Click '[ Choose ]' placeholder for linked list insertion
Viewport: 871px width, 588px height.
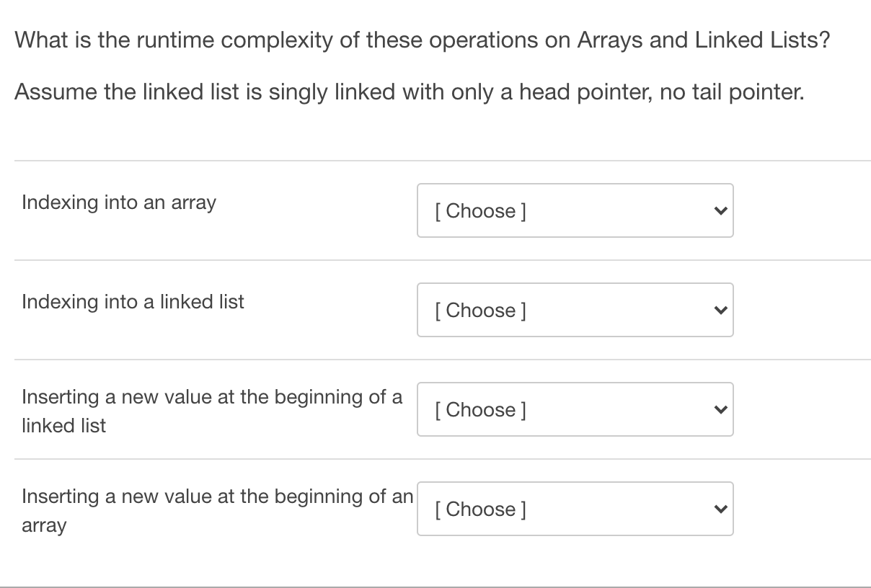[480, 410]
